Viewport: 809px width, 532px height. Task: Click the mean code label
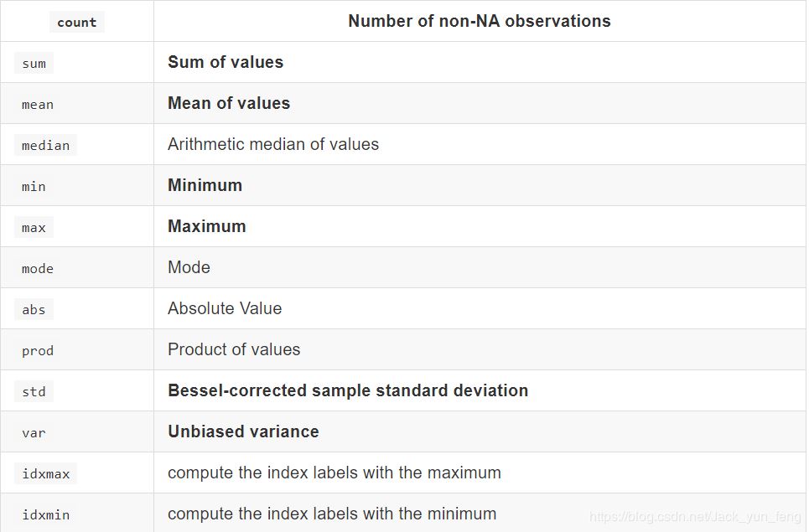(x=38, y=105)
